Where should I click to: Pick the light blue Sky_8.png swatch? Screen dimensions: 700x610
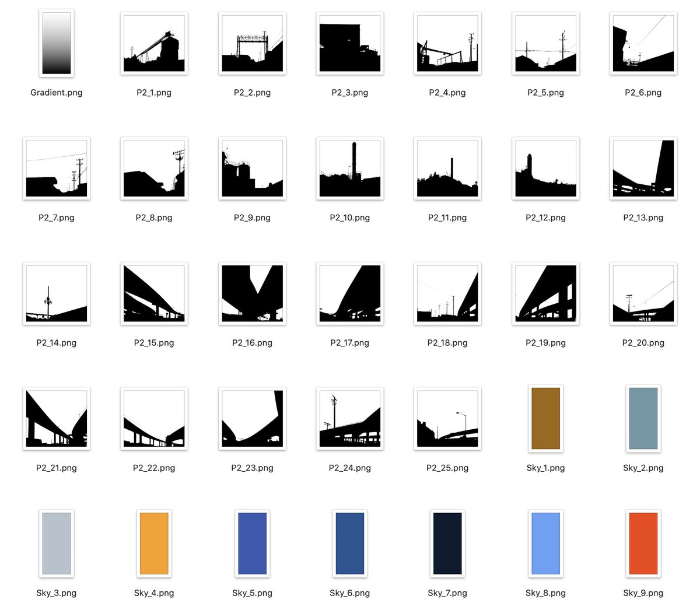point(545,544)
